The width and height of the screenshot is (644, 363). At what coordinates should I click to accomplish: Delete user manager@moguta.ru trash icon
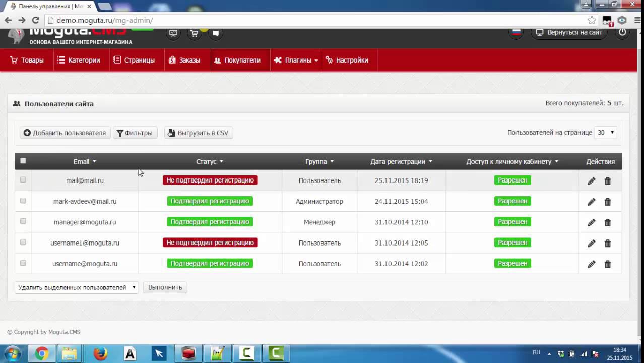pos(608,222)
